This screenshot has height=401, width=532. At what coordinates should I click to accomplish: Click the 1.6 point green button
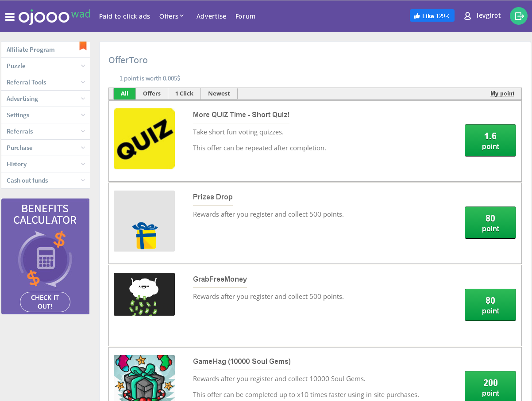(490, 141)
